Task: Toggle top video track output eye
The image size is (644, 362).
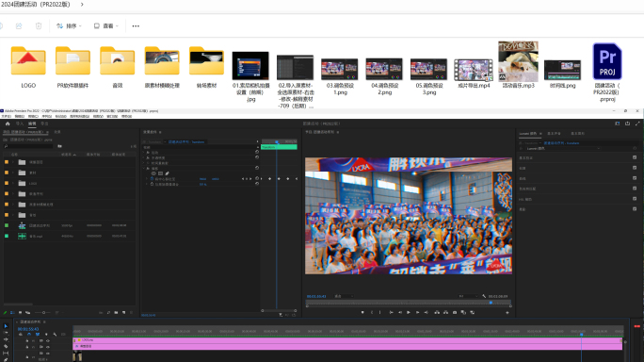Action: click(x=48, y=340)
